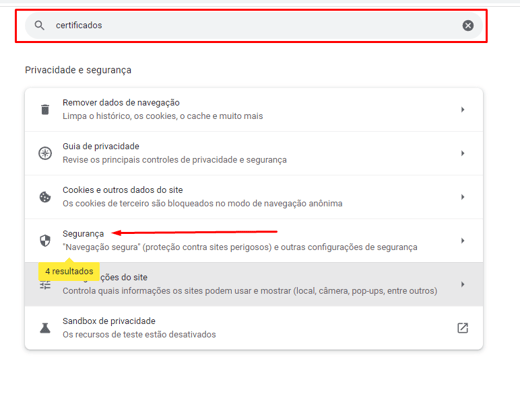Open Segurança settings entry
520x406 pixels.
254,240
